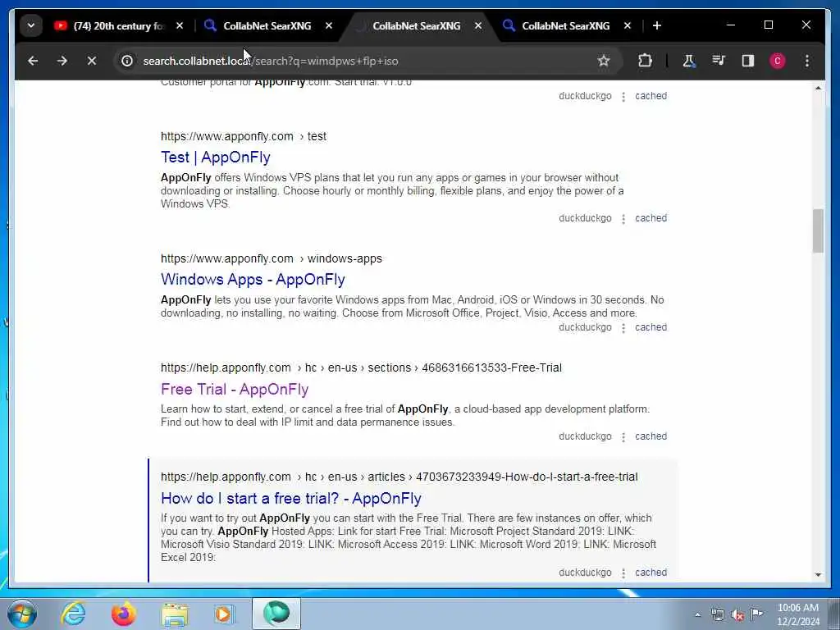Screen dimensions: 840x630
Task: Open the Test | AppOnFly result
Action: point(216,157)
